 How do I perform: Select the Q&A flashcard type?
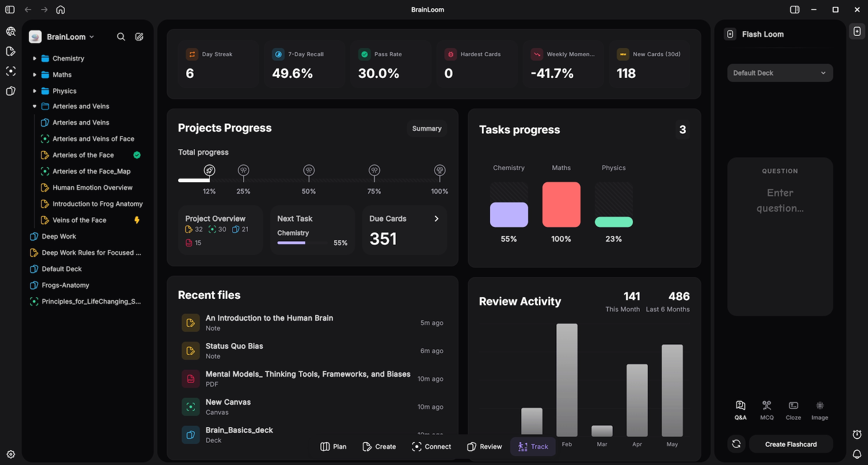741,410
